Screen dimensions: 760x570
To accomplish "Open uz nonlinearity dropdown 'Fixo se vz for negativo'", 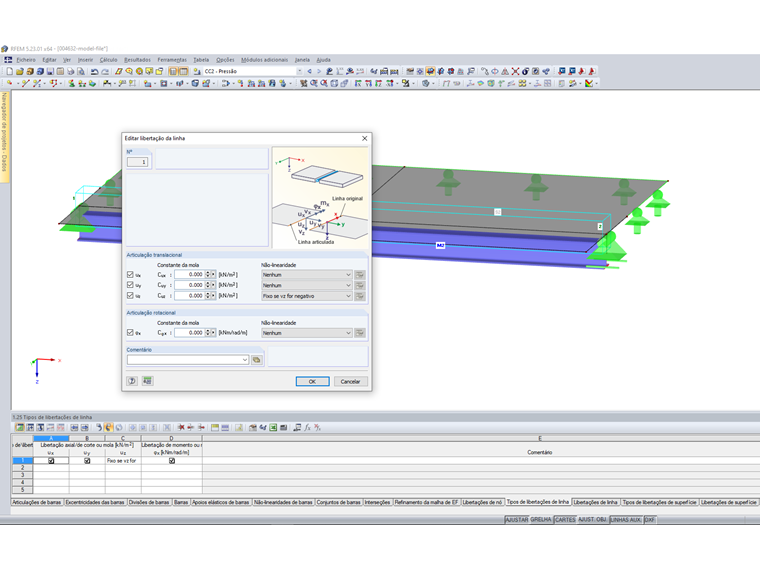I will coord(306,296).
